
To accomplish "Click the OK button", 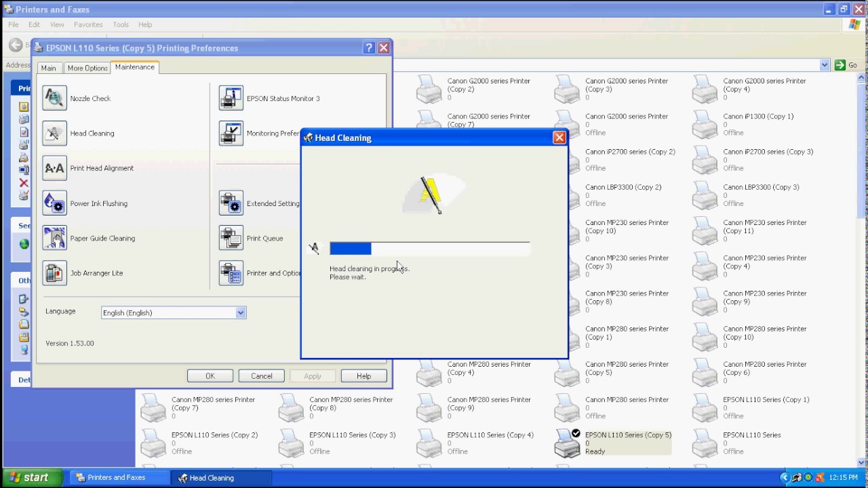I will 210,376.
